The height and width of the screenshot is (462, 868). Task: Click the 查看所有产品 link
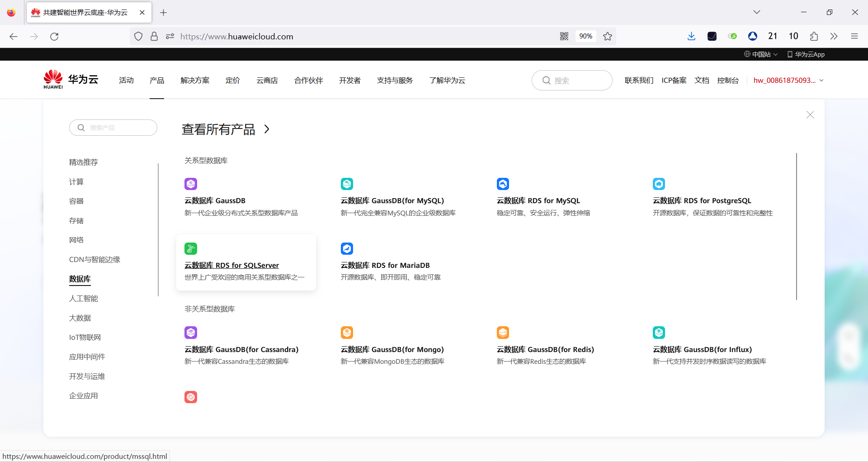218,129
